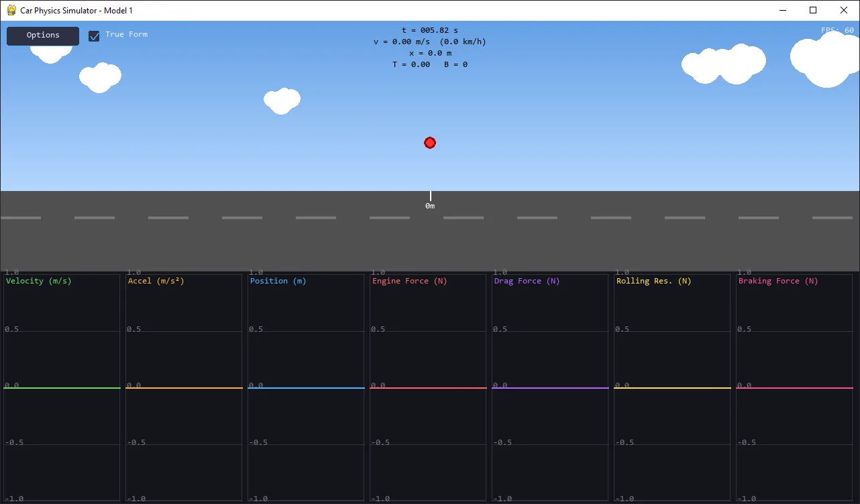Click the Python app icon in title bar
The height and width of the screenshot is (504, 860).
pyautogui.click(x=11, y=10)
